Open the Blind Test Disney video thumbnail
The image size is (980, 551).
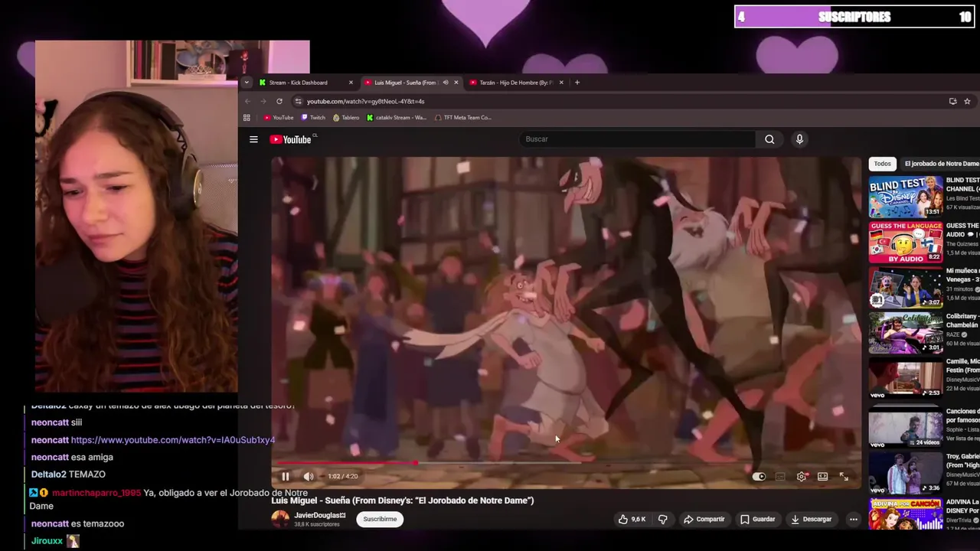[x=906, y=197]
